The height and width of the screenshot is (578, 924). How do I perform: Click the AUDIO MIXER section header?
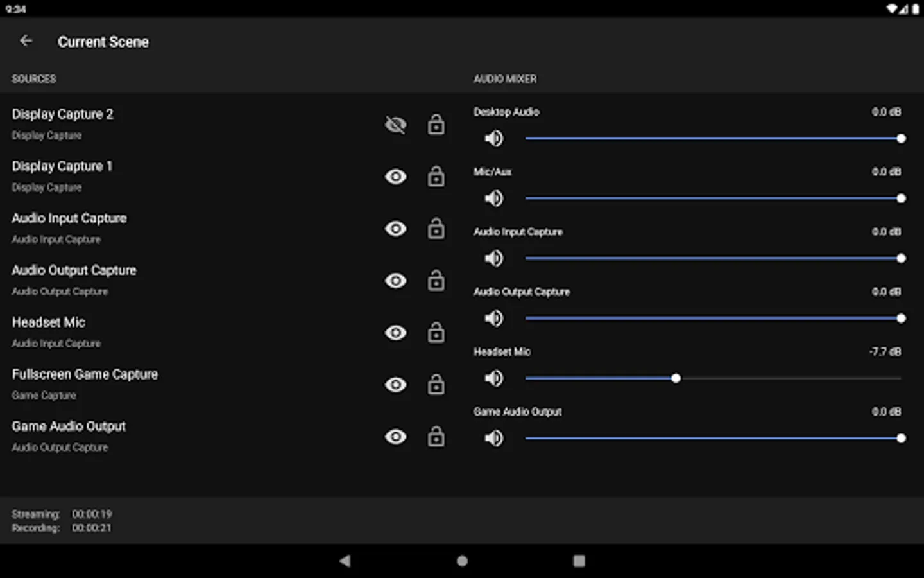(x=505, y=79)
